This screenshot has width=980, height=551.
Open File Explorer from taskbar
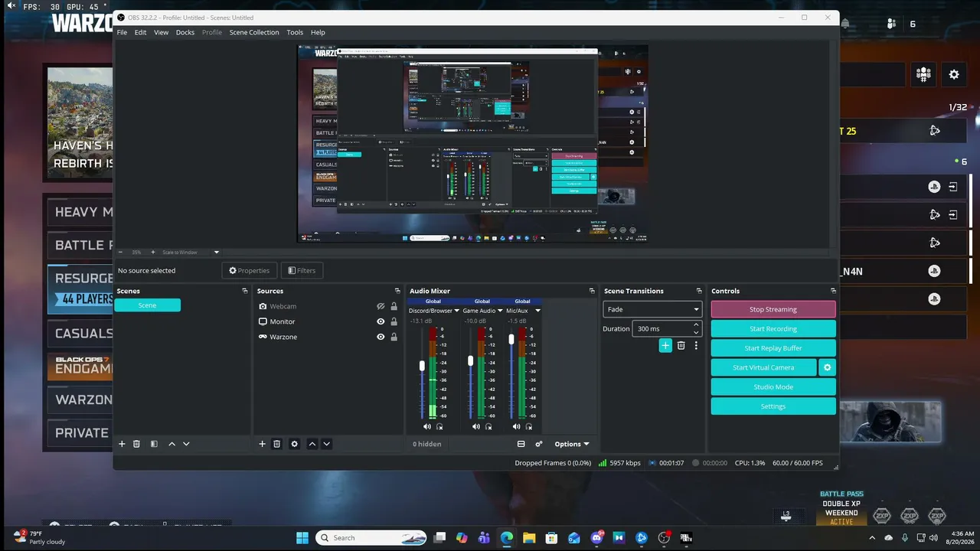pos(529,538)
